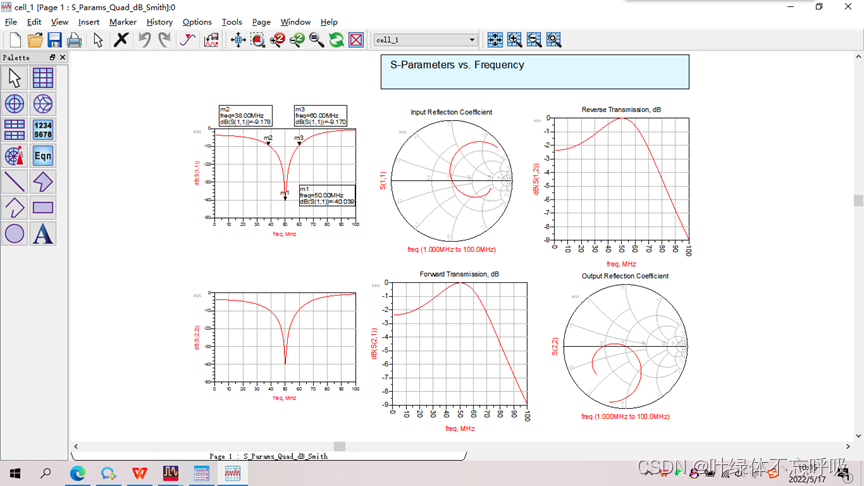Redo the last undone action
Viewport: 864px width, 486px height.
[x=164, y=40]
